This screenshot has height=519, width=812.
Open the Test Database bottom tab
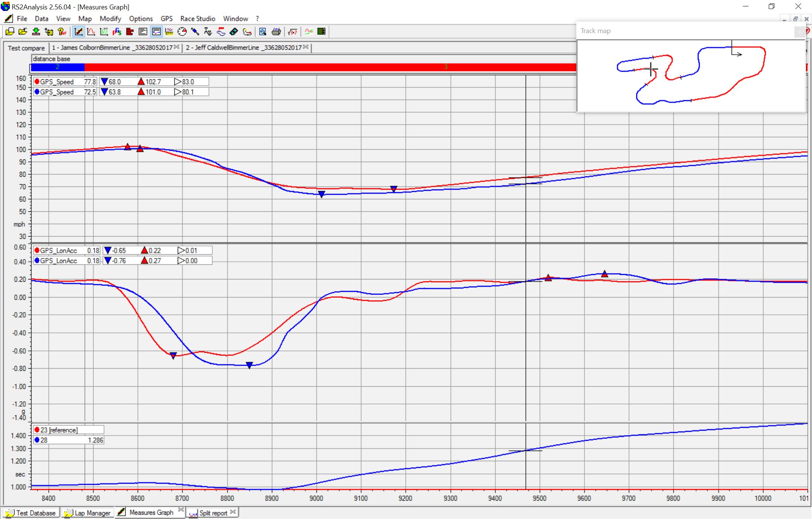click(31, 513)
